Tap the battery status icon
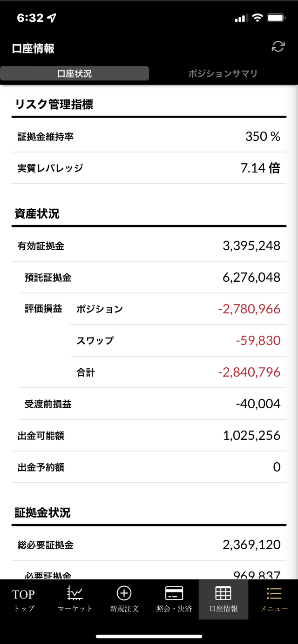Viewport: 298px width, 644px height. click(x=277, y=18)
